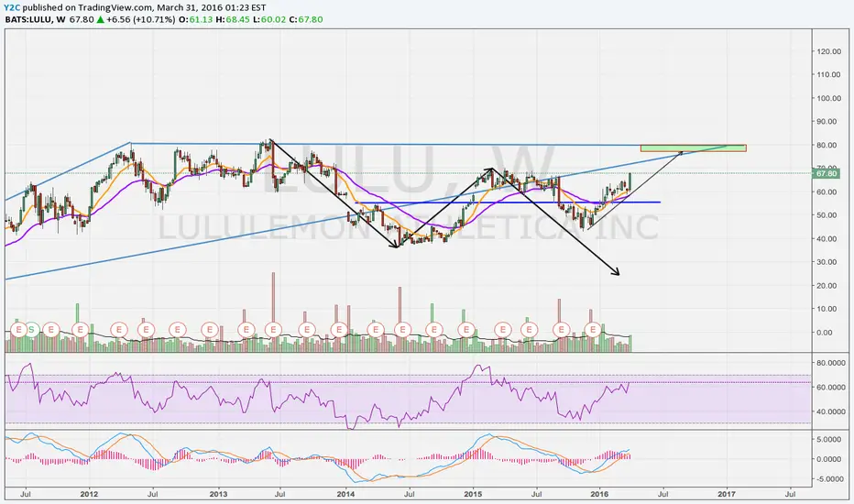This screenshot has width=854, height=504.
Task: Click the 2017 time axis label
Action: pyautogui.click(x=727, y=494)
